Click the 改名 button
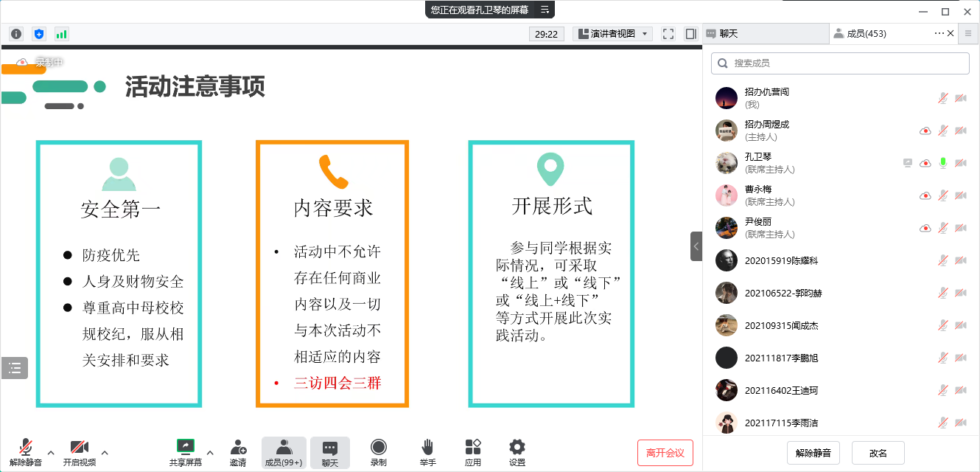 [878, 453]
